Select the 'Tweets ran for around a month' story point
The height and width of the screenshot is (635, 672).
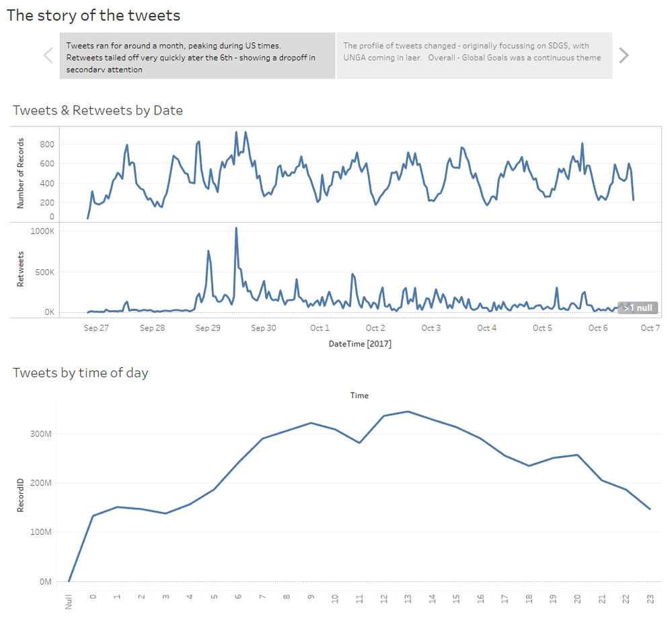[197, 56]
